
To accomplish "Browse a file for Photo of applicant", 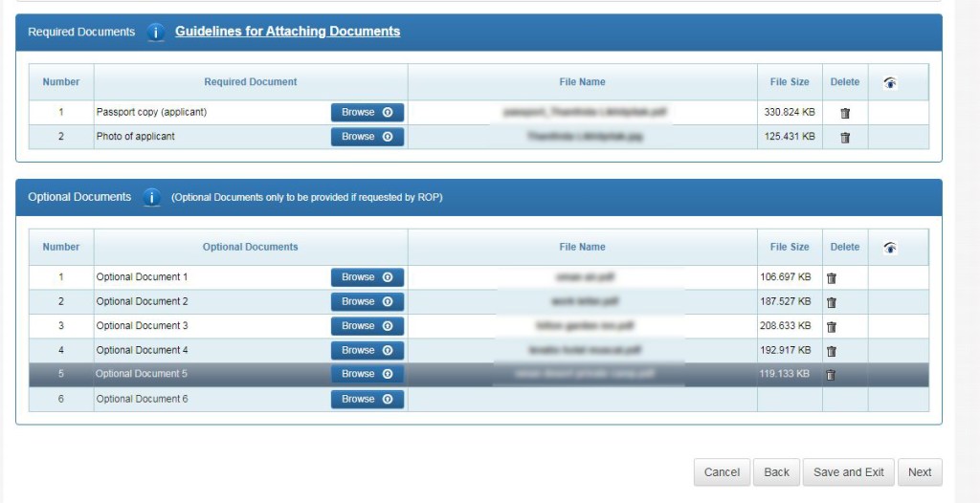I will 367,137.
